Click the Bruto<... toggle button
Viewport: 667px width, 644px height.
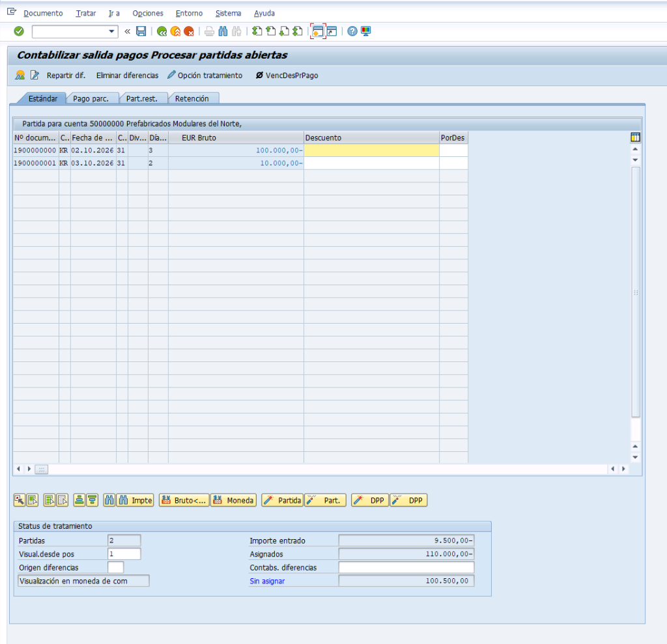pyautogui.click(x=184, y=500)
